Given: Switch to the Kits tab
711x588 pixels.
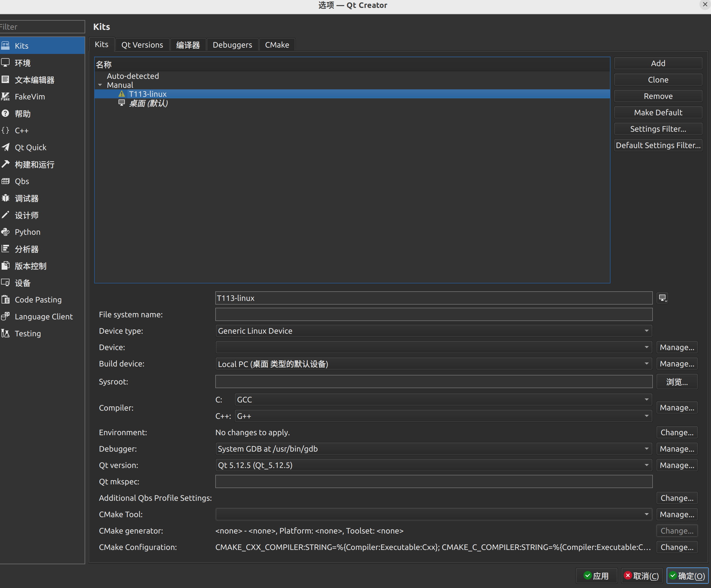Looking at the screenshot, I should pyautogui.click(x=102, y=44).
